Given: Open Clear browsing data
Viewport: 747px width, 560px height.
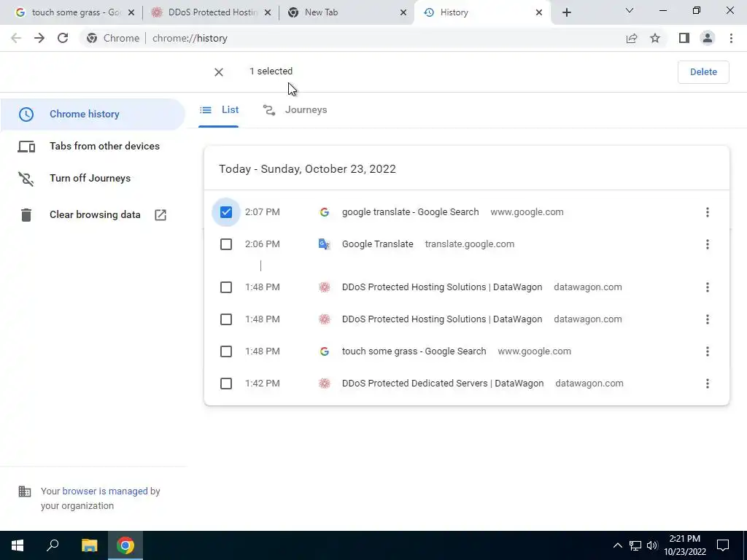Looking at the screenshot, I should click(93, 215).
